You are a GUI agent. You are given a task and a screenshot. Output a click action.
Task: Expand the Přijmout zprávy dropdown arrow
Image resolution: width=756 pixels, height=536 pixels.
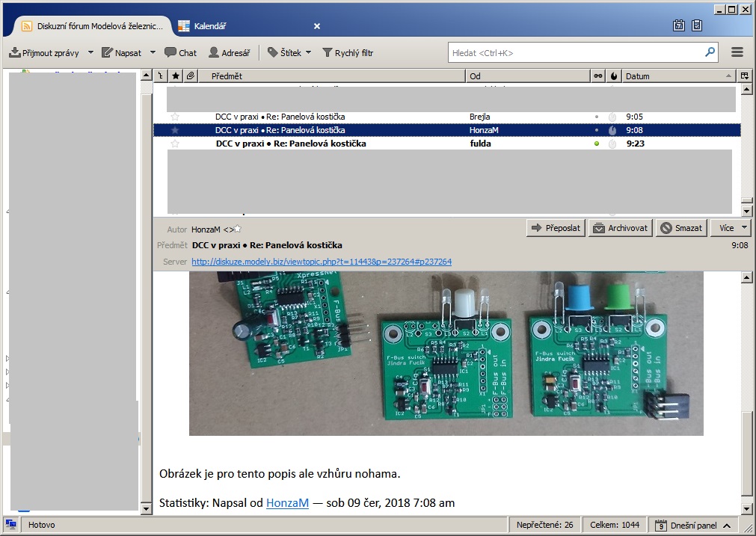90,53
